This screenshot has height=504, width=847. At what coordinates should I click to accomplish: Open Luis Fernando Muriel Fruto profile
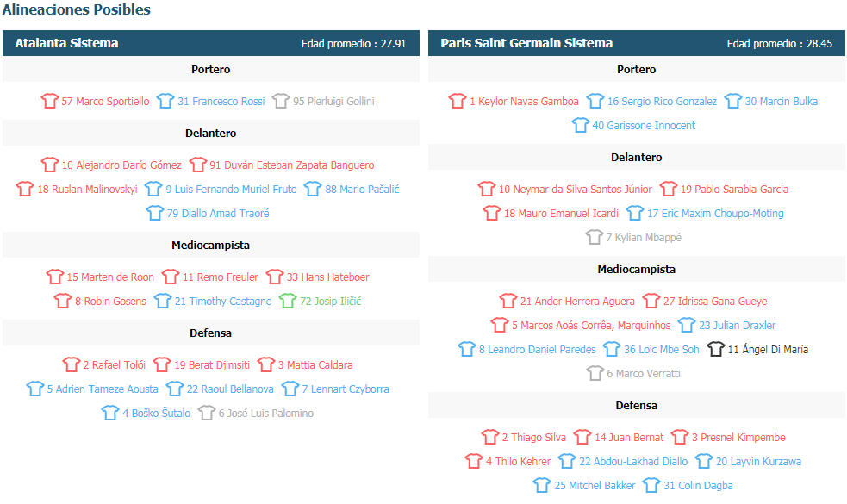pyautogui.click(x=231, y=190)
